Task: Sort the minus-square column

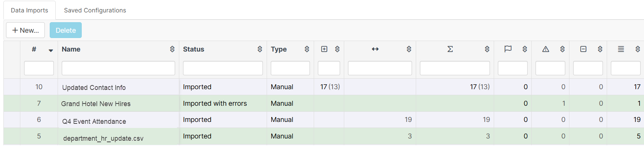Action: click(x=600, y=49)
